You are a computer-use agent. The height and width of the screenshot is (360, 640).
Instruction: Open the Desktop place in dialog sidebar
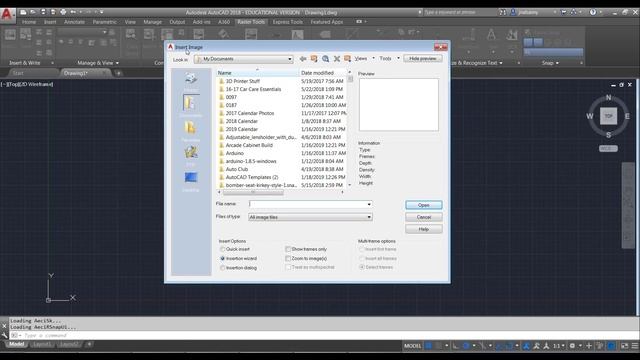191,181
